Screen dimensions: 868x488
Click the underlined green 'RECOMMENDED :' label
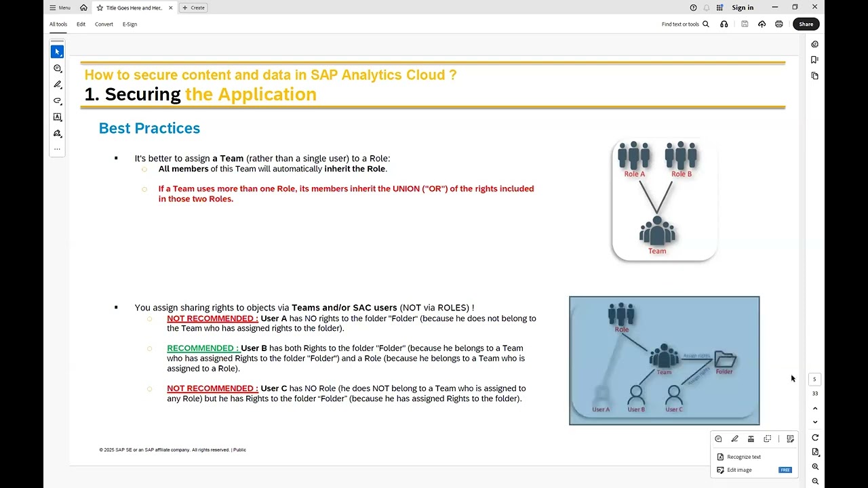click(x=203, y=348)
